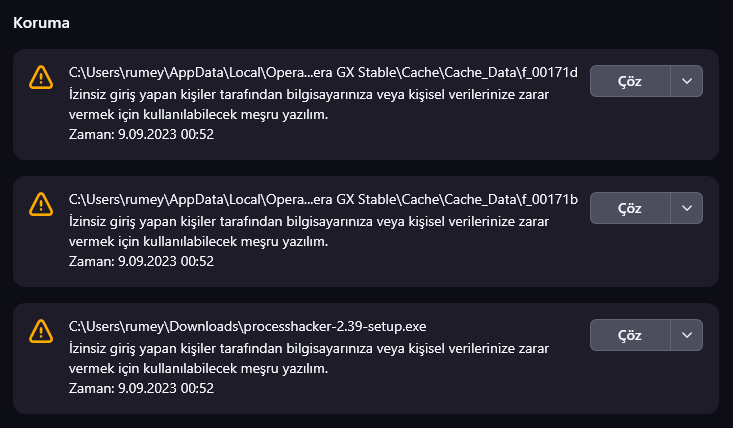Click the Zaman timestamp of the processhacker entry
Screen dimensions: 733x428
point(141,388)
